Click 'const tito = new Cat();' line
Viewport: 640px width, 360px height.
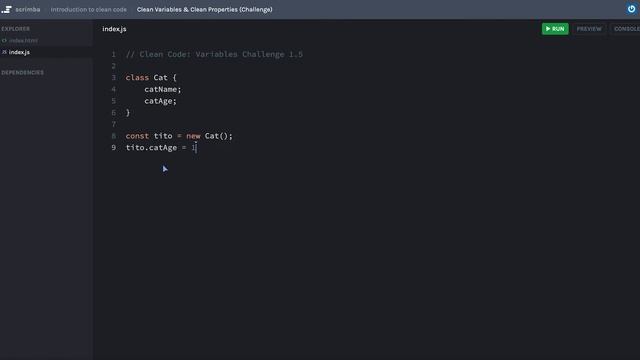(x=179, y=136)
